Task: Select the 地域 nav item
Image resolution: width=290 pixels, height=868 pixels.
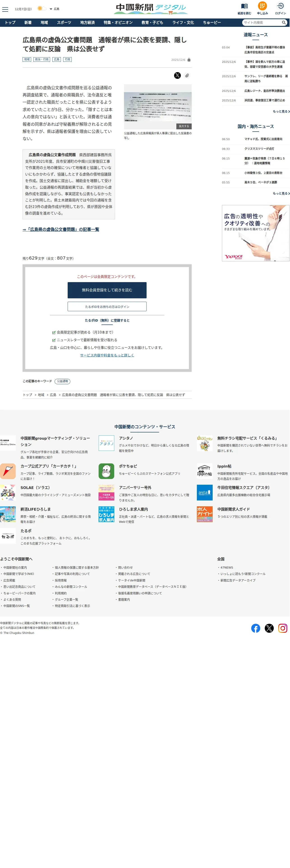Action: [44, 23]
